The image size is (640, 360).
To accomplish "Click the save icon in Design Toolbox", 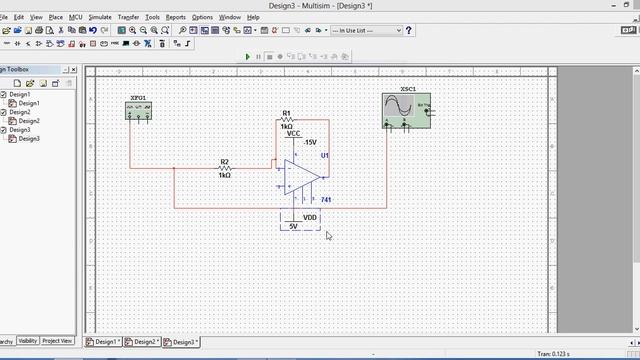I will click(x=43, y=84).
